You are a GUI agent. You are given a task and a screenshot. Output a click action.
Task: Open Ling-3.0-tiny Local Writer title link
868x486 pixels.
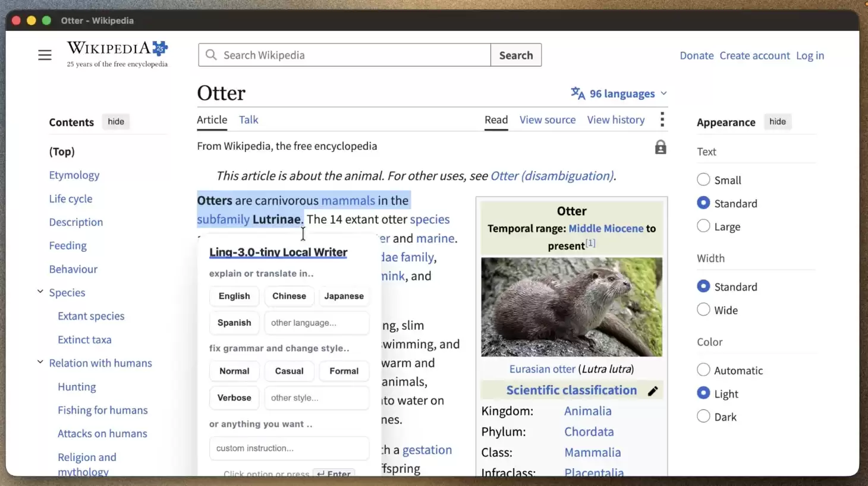coord(278,252)
